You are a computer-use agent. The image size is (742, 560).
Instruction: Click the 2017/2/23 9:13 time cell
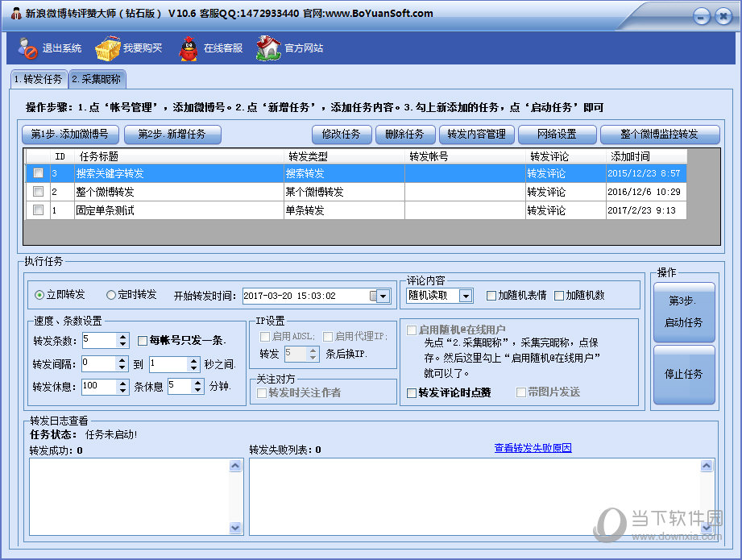point(646,210)
